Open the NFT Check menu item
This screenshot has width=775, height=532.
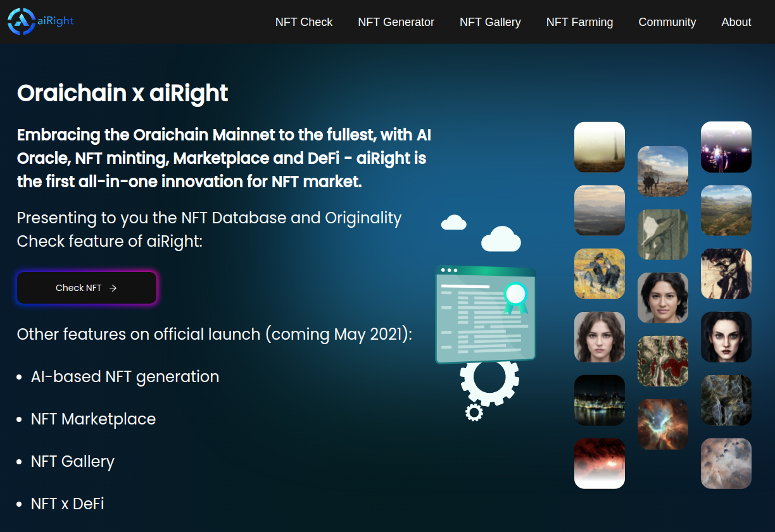tap(304, 22)
